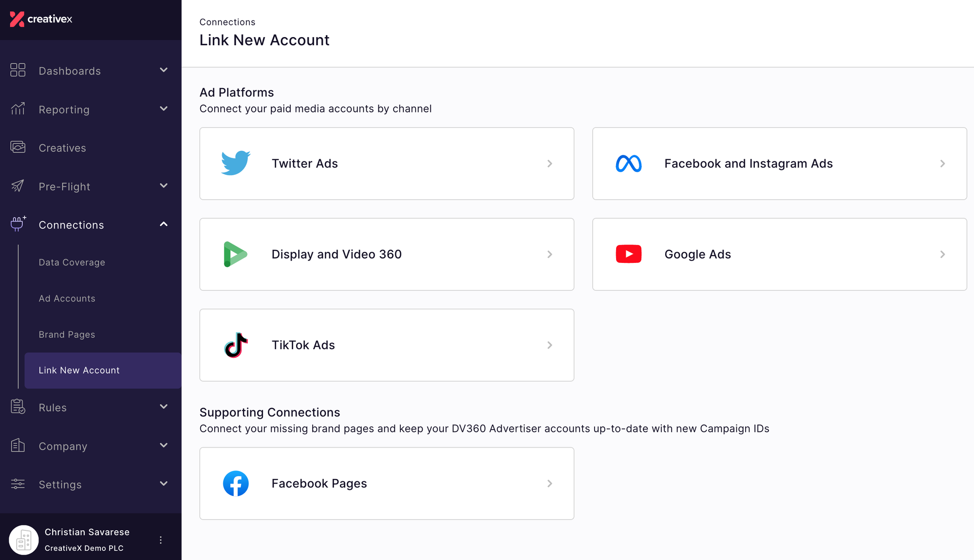Image resolution: width=974 pixels, height=560 pixels.
Task: Click the Facebook circle logo
Action: pyautogui.click(x=236, y=484)
